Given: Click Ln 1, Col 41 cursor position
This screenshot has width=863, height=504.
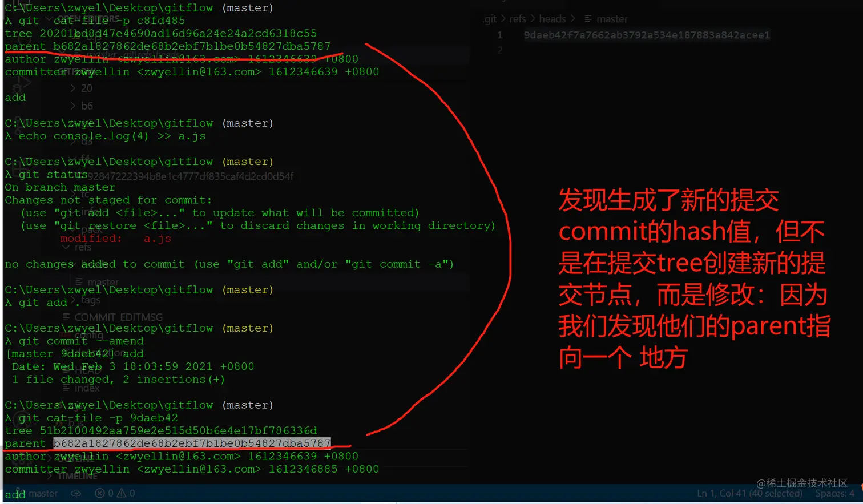Looking at the screenshot, I should click(x=749, y=493).
